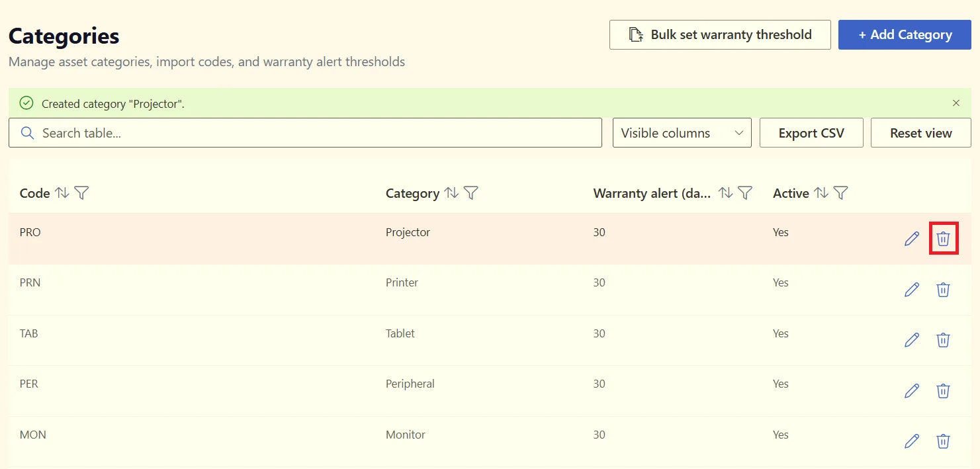Sort by Warranty alert column
The height and width of the screenshot is (469, 980).
click(x=726, y=192)
